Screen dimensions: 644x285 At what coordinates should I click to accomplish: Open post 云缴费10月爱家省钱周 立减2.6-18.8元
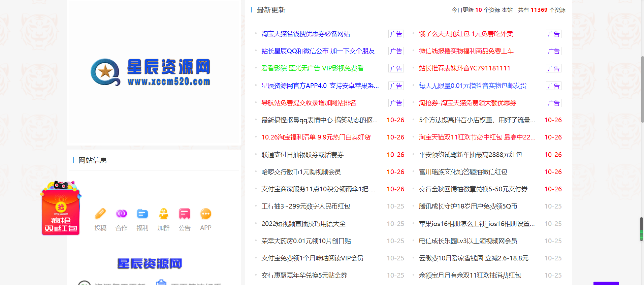point(474,258)
